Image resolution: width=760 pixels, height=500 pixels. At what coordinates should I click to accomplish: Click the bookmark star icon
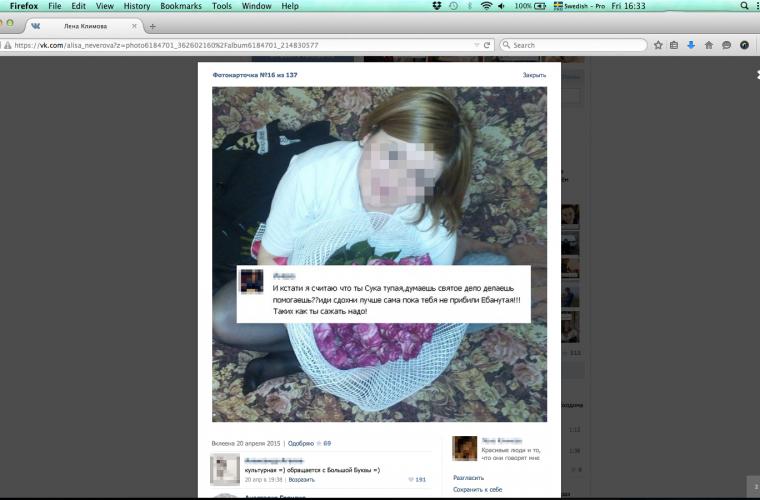pyautogui.click(x=658, y=45)
